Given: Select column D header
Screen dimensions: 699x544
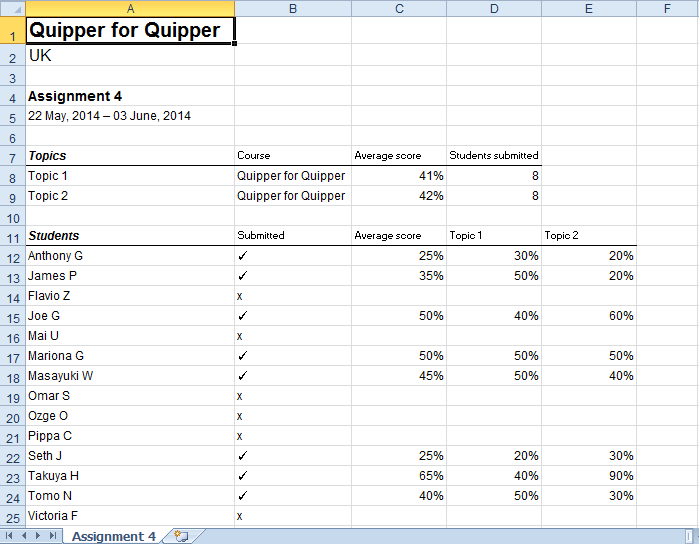Looking at the screenshot, I should pyautogui.click(x=494, y=8).
